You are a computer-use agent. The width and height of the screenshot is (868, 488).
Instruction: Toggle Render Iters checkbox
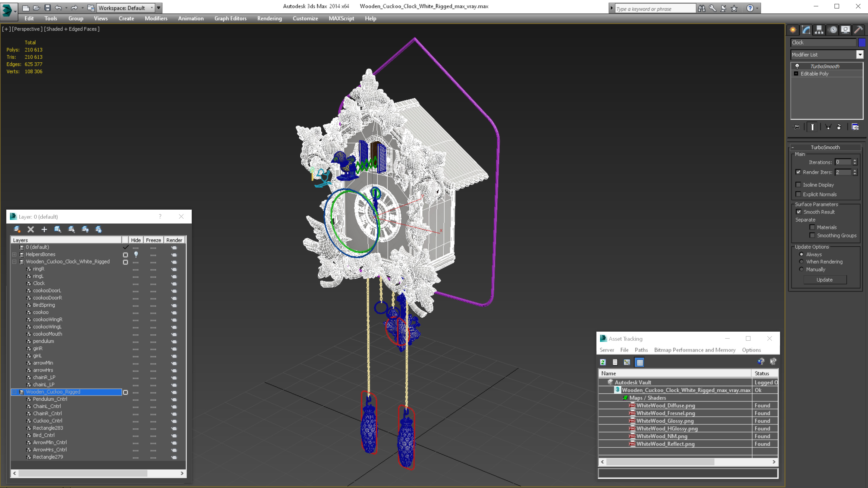point(798,172)
